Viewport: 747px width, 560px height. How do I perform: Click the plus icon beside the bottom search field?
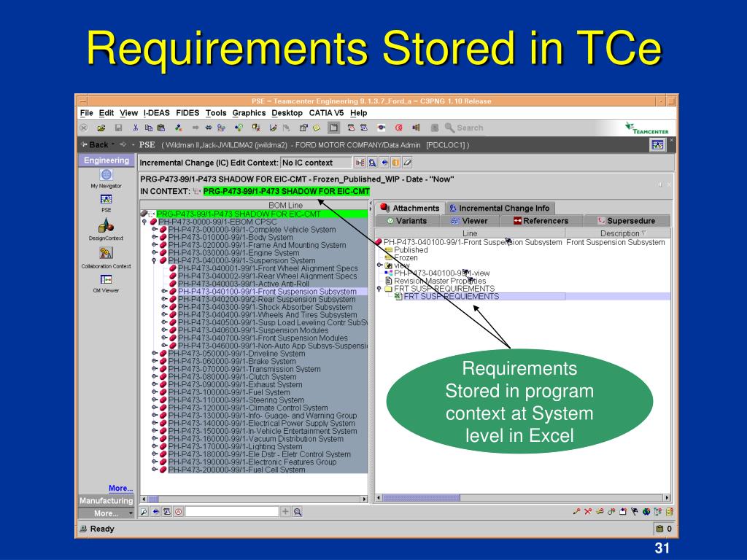pos(285,512)
